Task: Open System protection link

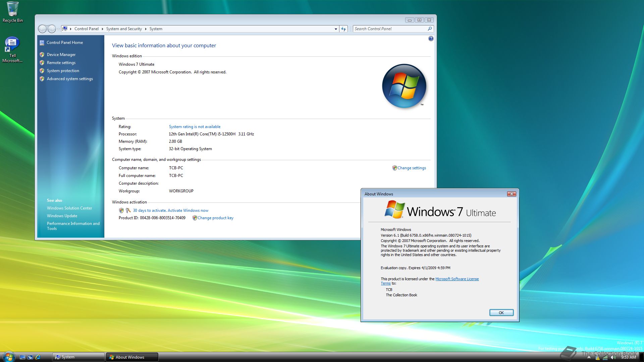Action: coord(63,71)
